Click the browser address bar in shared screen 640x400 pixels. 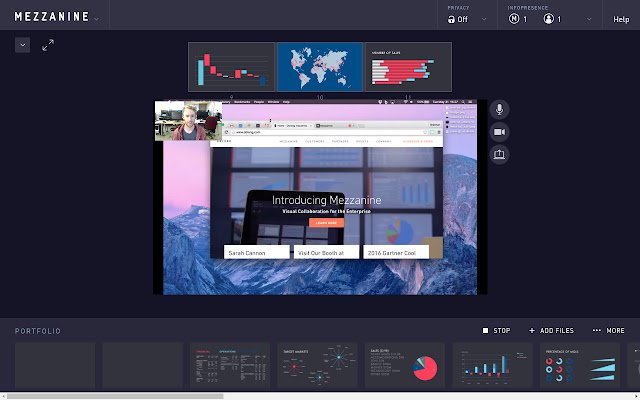(x=329, y=132)
